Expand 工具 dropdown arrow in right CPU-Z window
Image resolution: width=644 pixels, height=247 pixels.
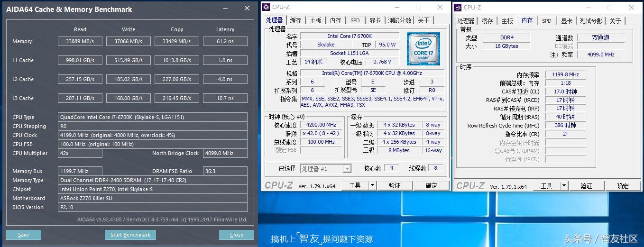point(564,186)
